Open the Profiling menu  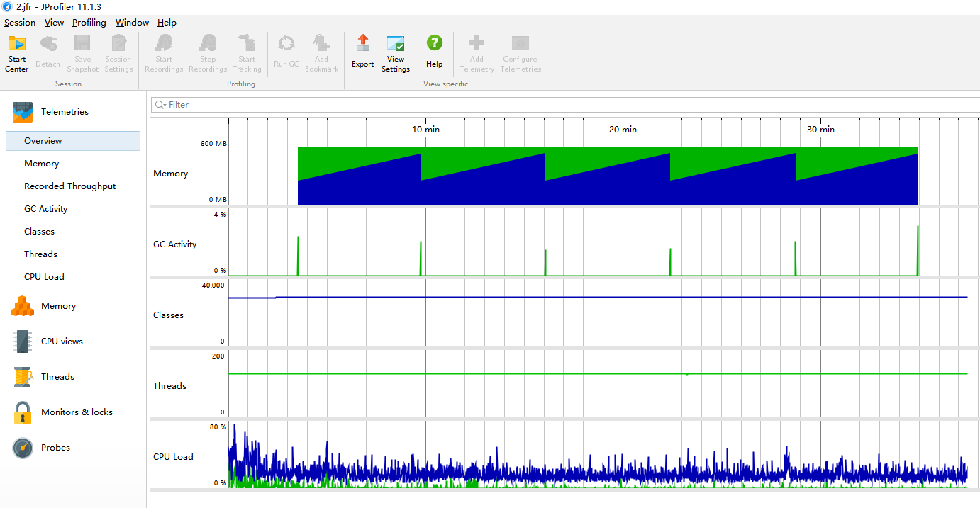pos(89,23)
